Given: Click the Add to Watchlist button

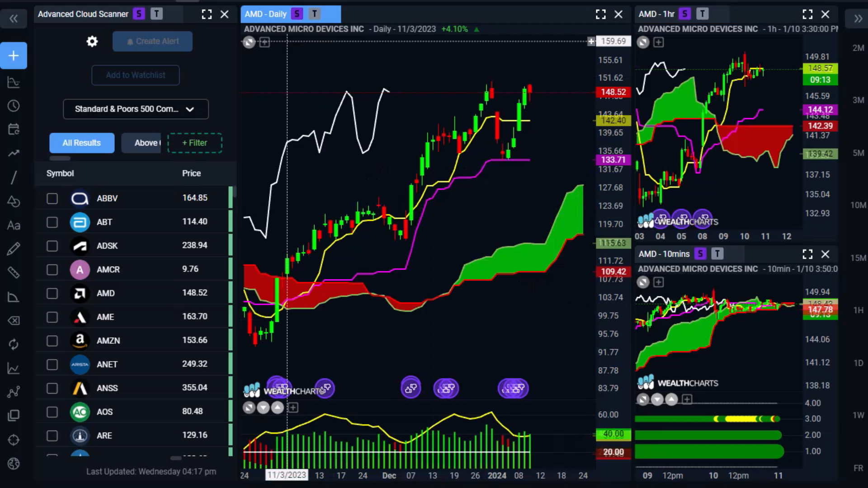Looking at the screenshot, I should click(x=136, y=75).
